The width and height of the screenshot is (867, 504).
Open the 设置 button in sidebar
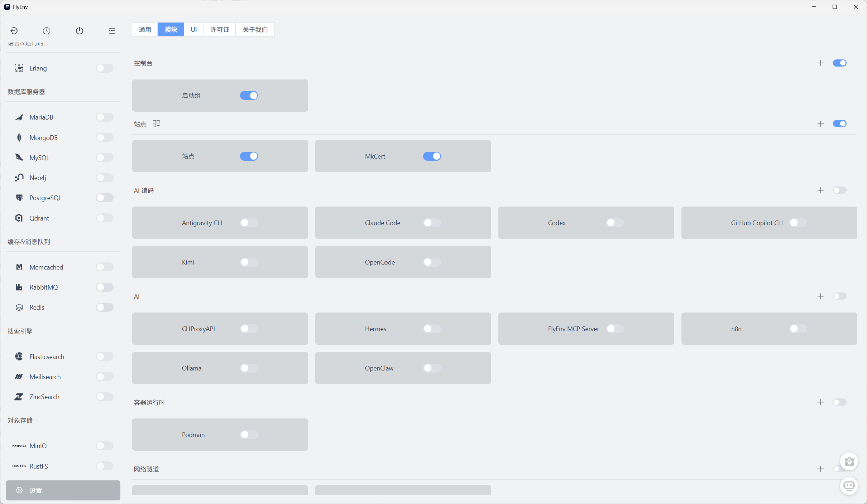[63, 490]
